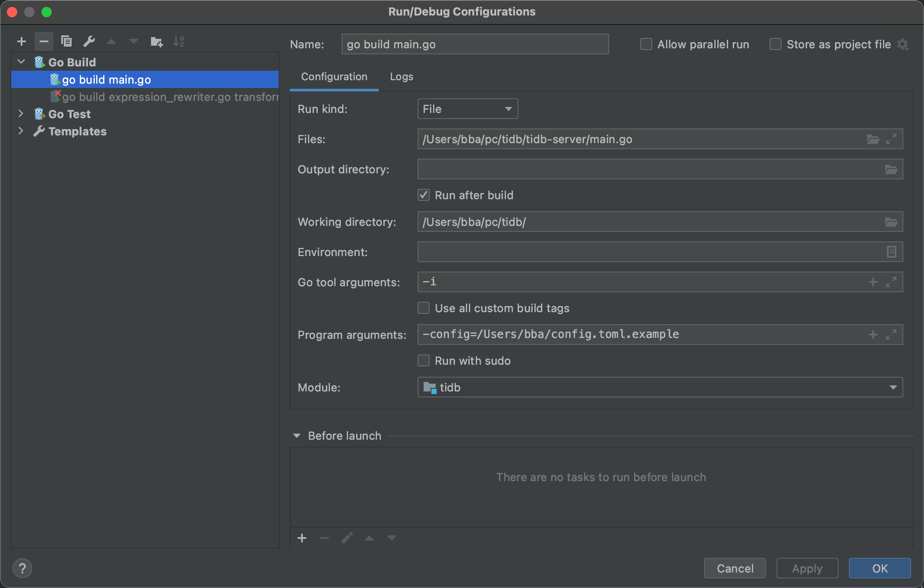This screenshot has height=588, width=924.
Task: Enable Allow parallel run checkbox
Action: pos(646,44)
